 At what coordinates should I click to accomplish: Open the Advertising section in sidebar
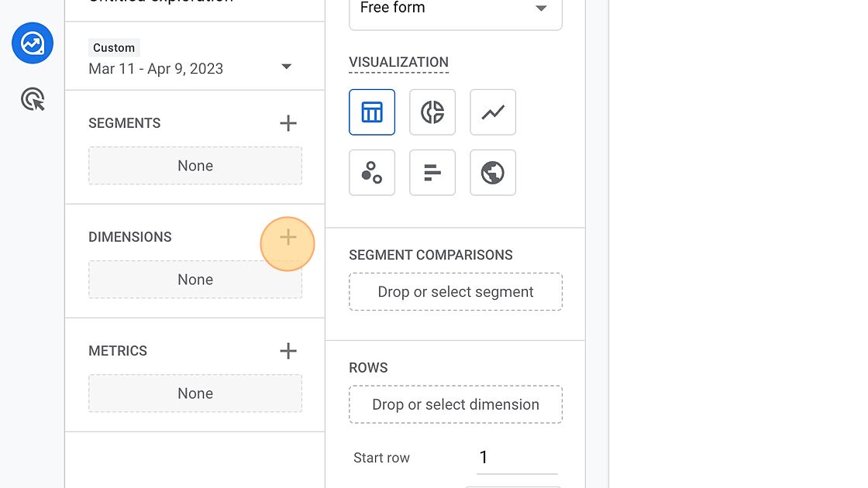[33, 100]
